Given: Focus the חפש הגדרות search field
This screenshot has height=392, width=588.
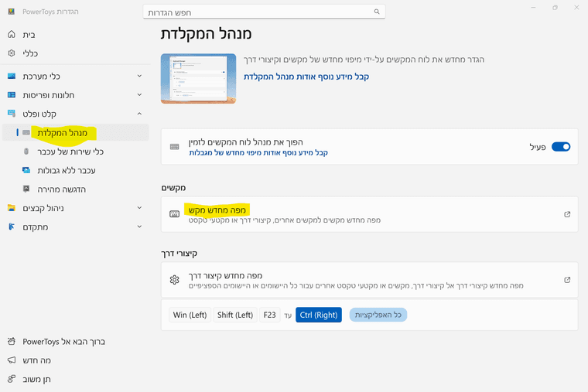Looking at the screenshot, I should 264,12.
